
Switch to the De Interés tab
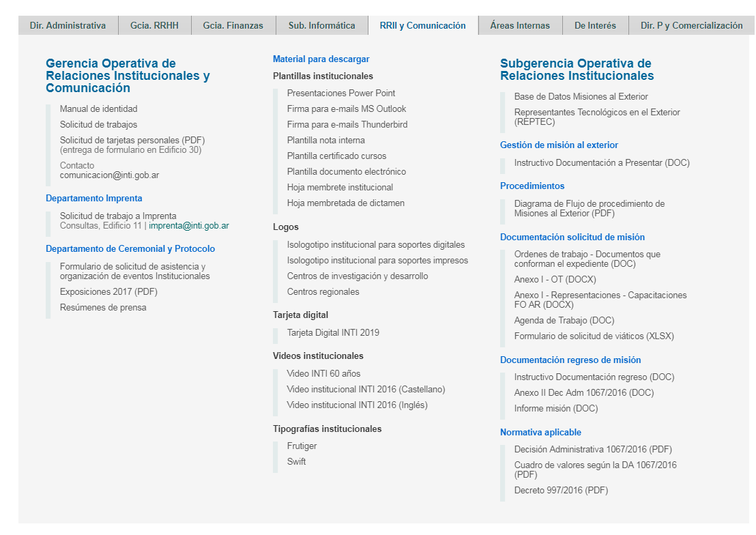point(595,25)
